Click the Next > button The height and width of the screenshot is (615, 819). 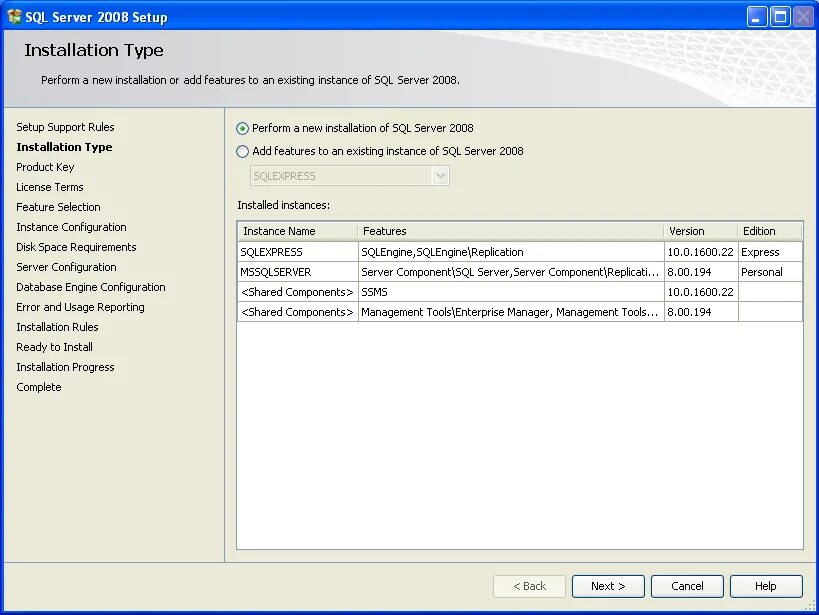[608, 586]
